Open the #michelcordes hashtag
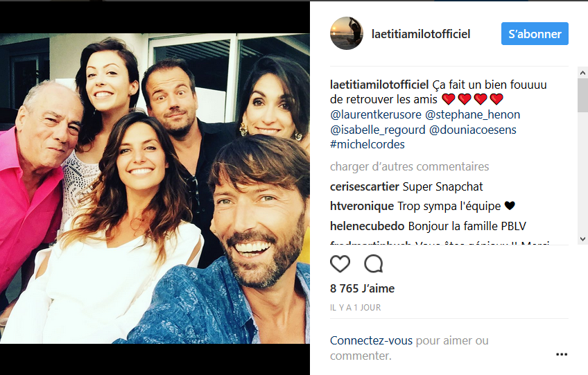 (x=367, y=145)
